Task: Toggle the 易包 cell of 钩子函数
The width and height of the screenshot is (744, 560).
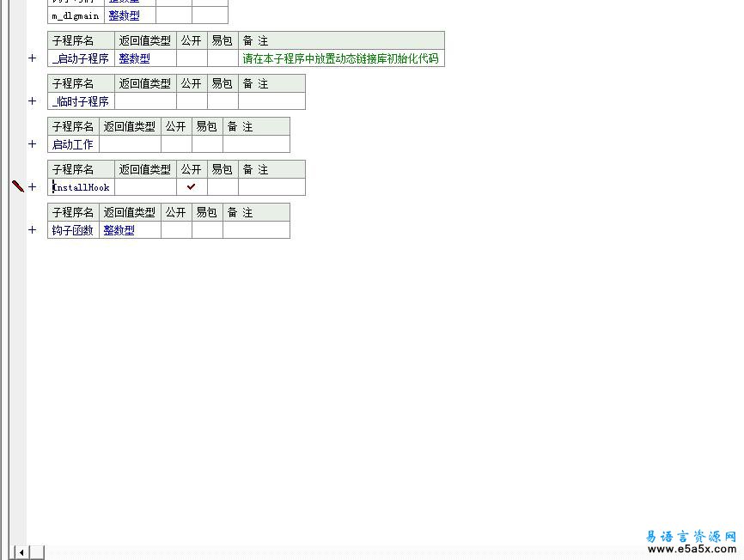Action: (x=207, y=230)
